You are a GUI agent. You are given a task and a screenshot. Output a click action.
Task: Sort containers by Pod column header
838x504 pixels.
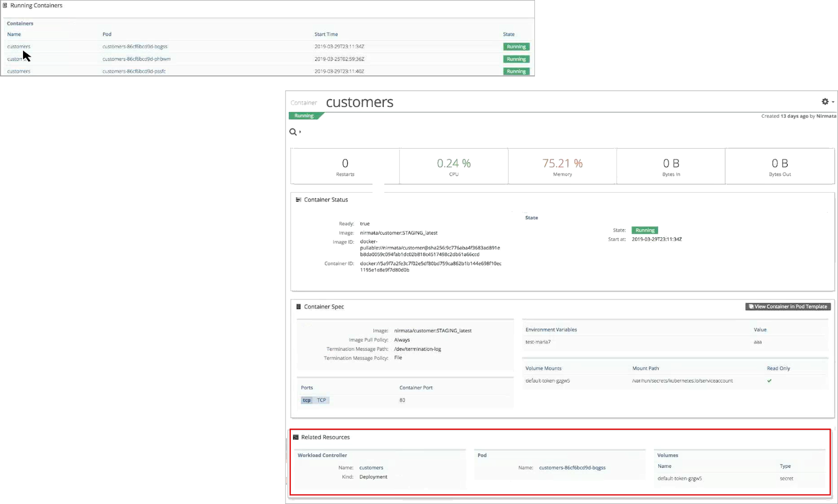107,35
